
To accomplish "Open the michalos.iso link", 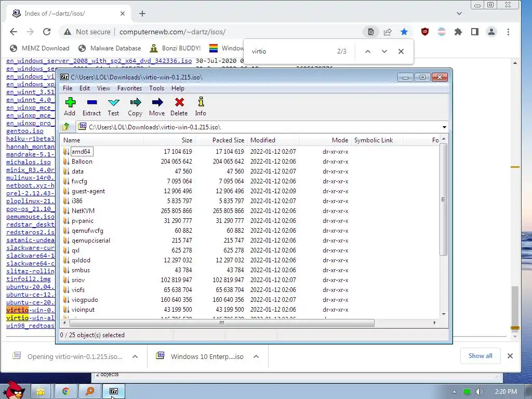I will click(x=29, y=162).
